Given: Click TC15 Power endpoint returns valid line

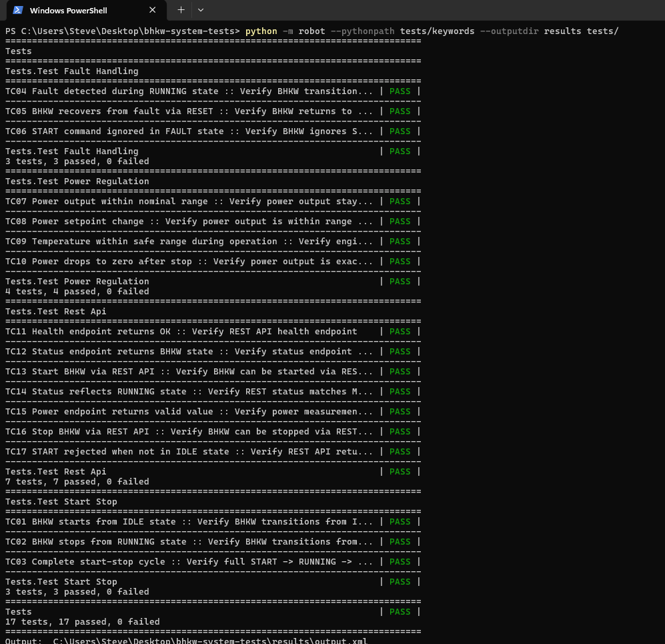Looking at the screenshot, I should tap(213, 412).
